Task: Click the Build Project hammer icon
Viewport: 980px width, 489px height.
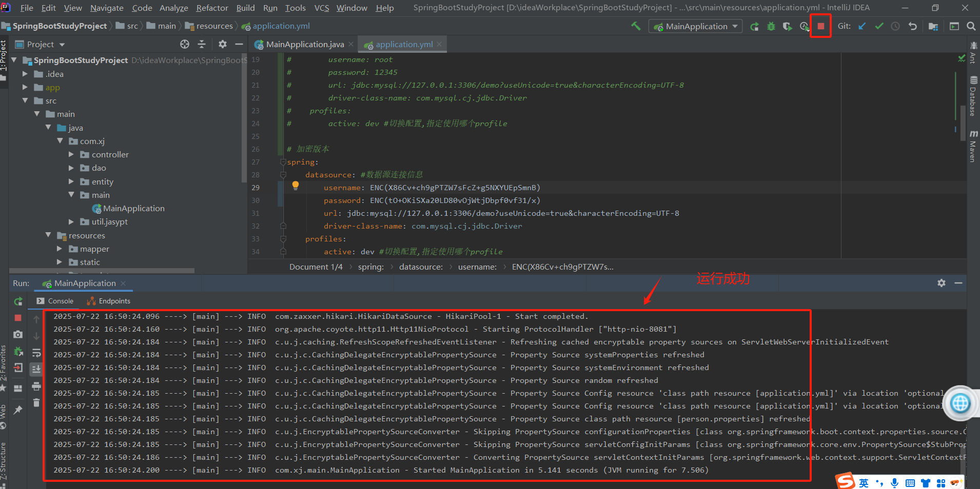Action: coord(636,26)
